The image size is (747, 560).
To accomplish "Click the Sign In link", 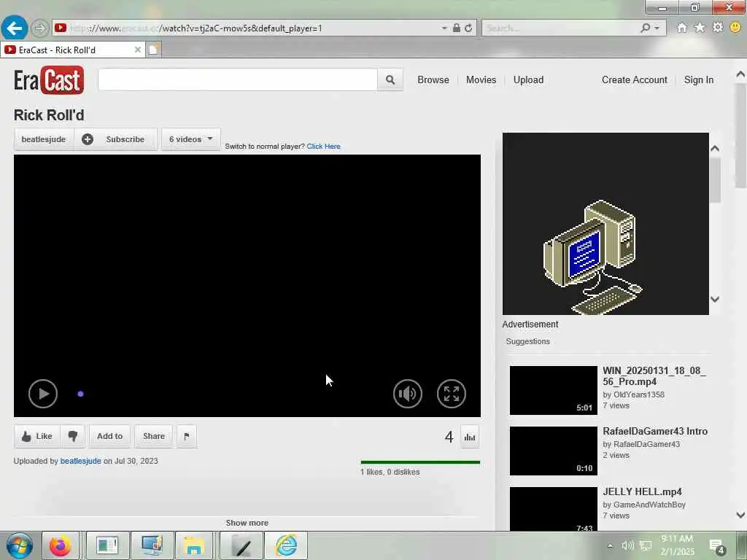I will tap(698, 80).
